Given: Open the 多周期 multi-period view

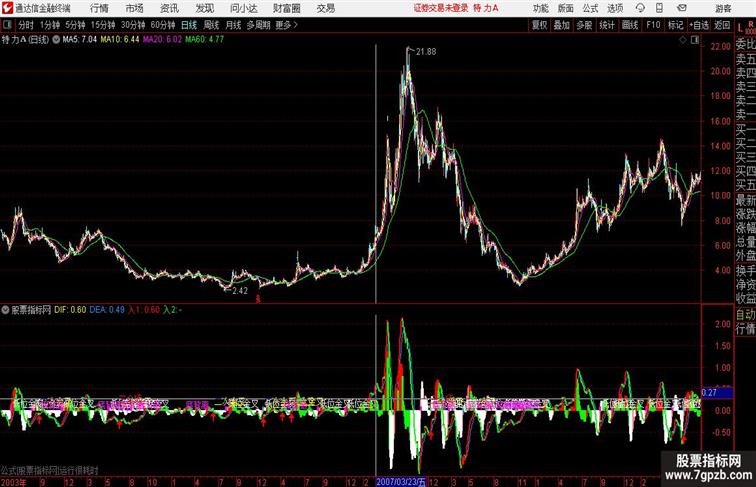Looking at the screenshot, I should tap(258, 25).
